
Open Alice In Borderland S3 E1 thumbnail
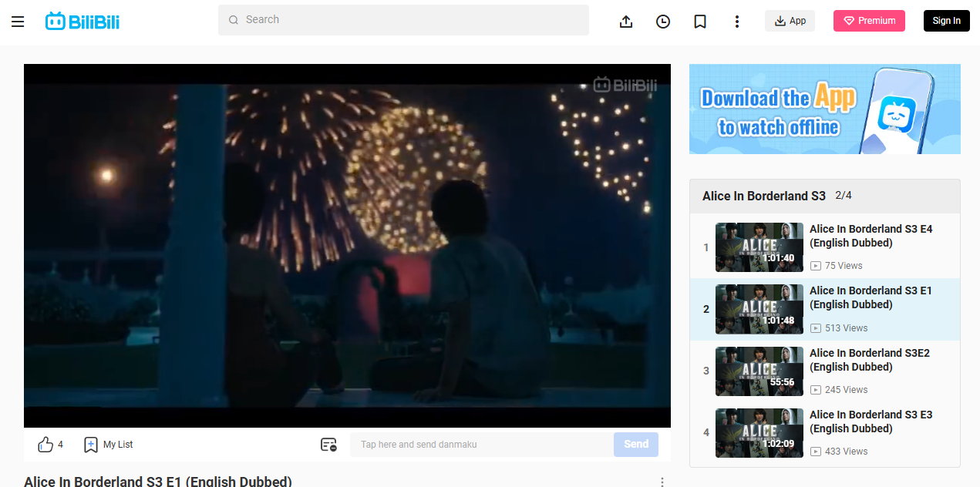[x=759, y=309]
